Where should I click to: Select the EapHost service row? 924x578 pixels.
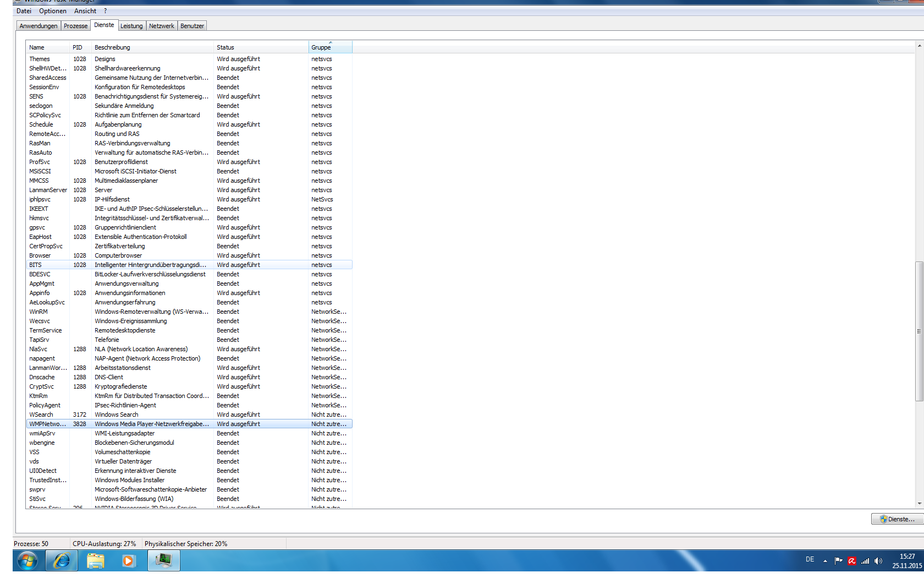(x=189, y=237)
